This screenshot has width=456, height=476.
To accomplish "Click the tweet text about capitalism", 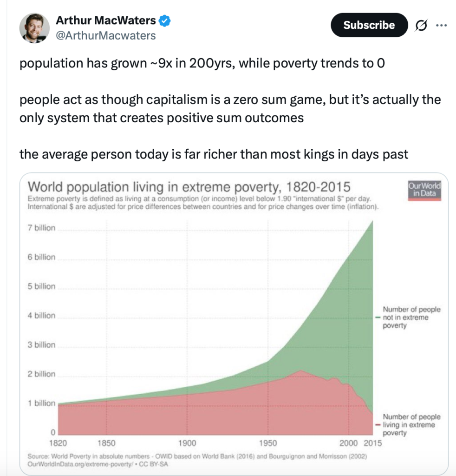I will point(230,109).
